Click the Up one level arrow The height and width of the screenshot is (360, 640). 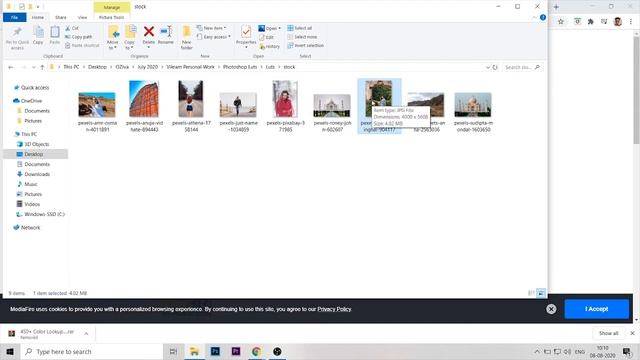[x=42, y=67]
